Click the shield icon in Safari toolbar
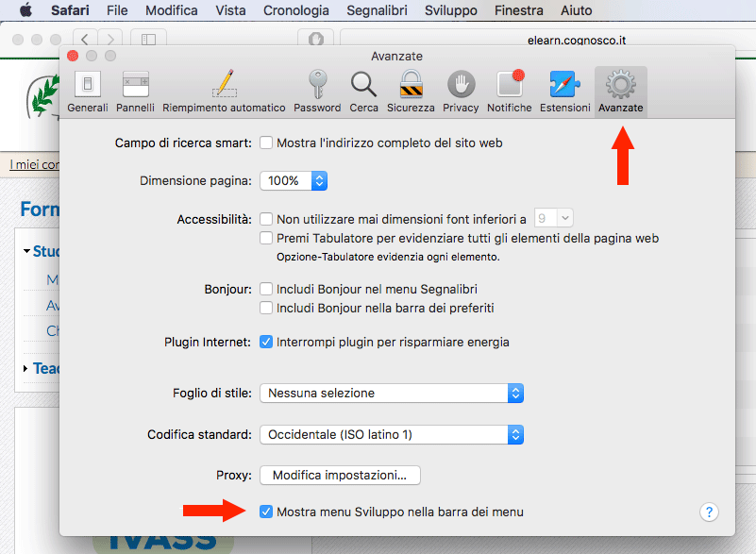756x554 pixels. (316, 39)
